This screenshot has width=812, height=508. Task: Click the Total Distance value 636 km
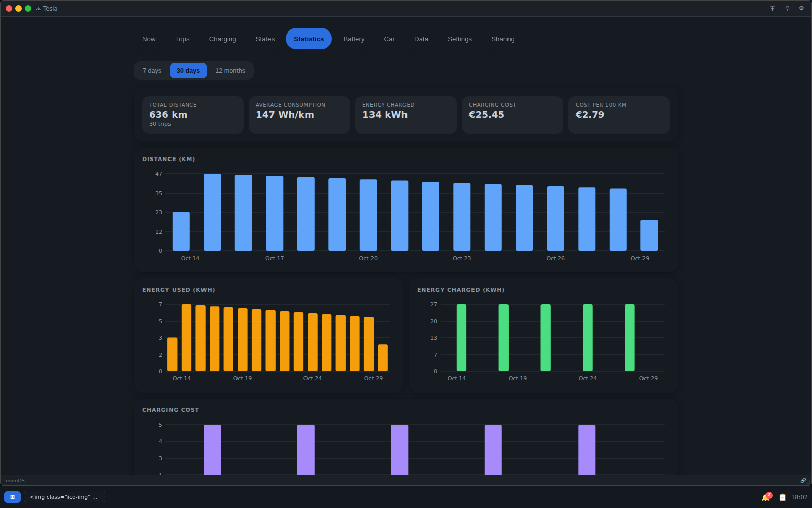(168, 115)
